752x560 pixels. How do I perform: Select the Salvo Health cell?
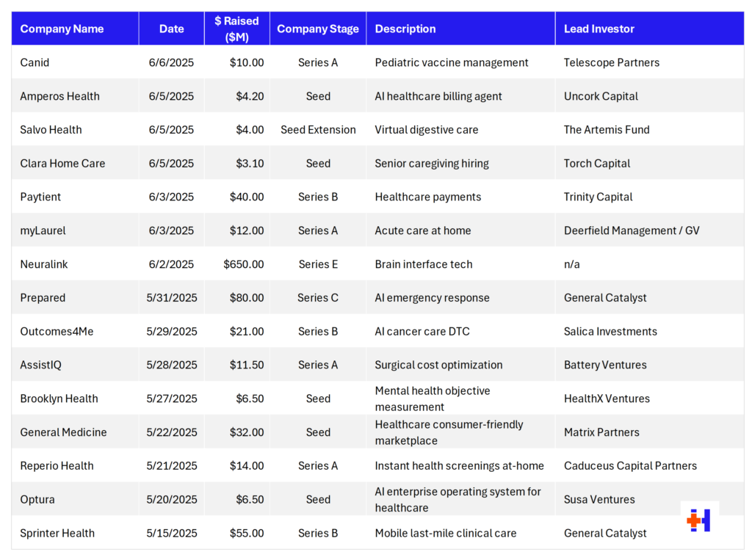point(76,129)
